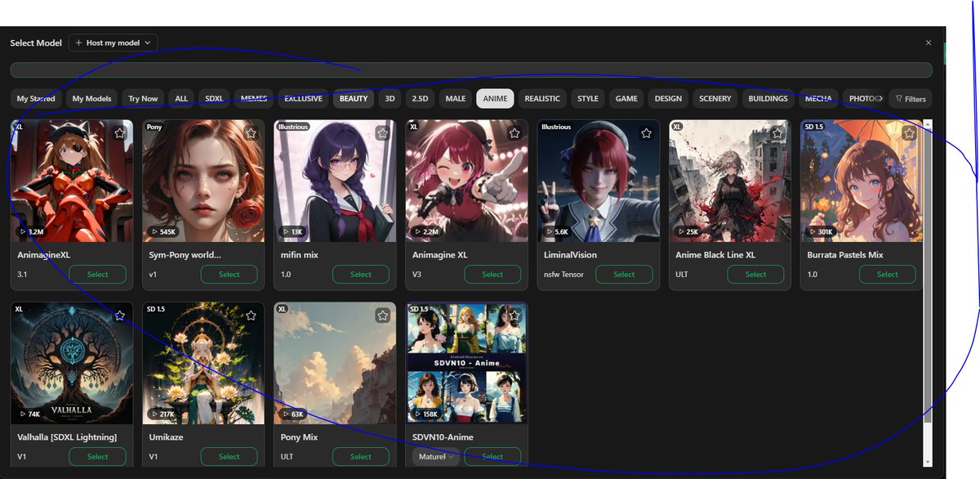Screen dimensions: 980x479
Task: Click the active ANIME category tab
Action: pyautogui.click(x=495, y=99)
